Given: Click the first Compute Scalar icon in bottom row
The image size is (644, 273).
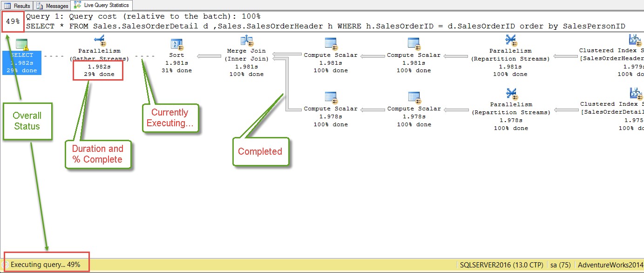Looking at the screenshot, I should 331,97.
